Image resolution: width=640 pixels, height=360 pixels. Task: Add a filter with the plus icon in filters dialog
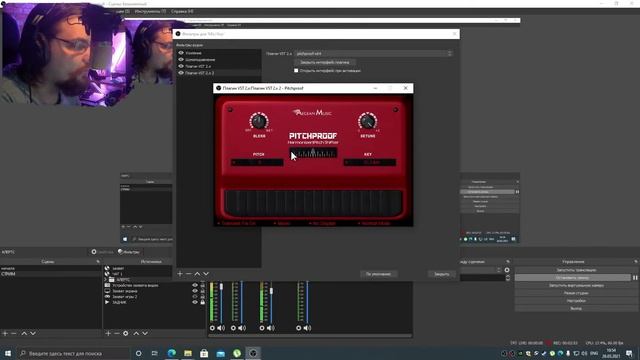(x=180, y=273)
